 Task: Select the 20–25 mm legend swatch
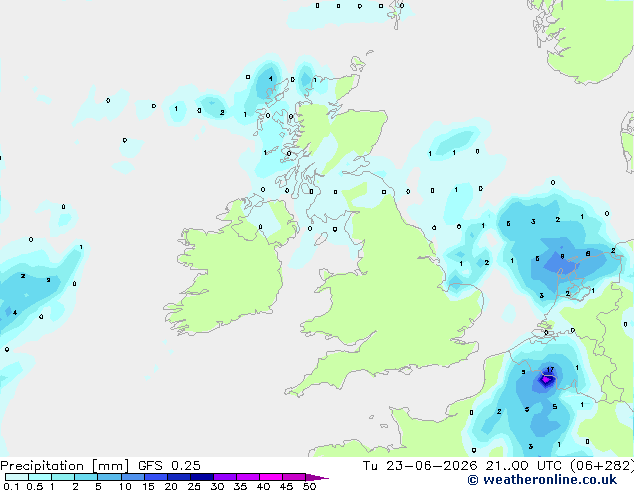[179, 477]
